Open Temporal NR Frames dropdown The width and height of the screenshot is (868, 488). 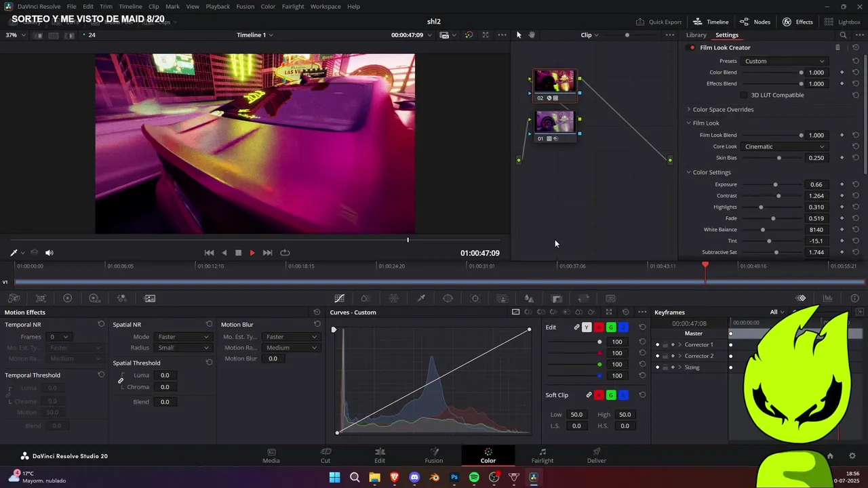pyautogui.click(x=58, y=337)
